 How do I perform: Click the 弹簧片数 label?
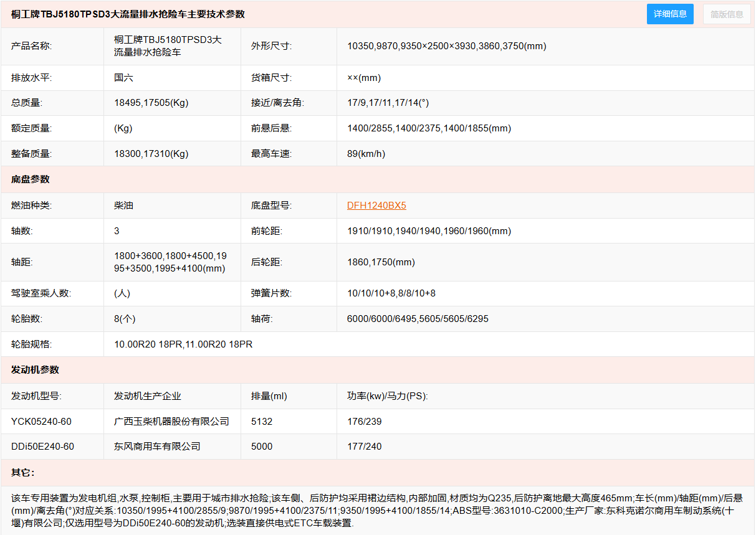[271, 293]
